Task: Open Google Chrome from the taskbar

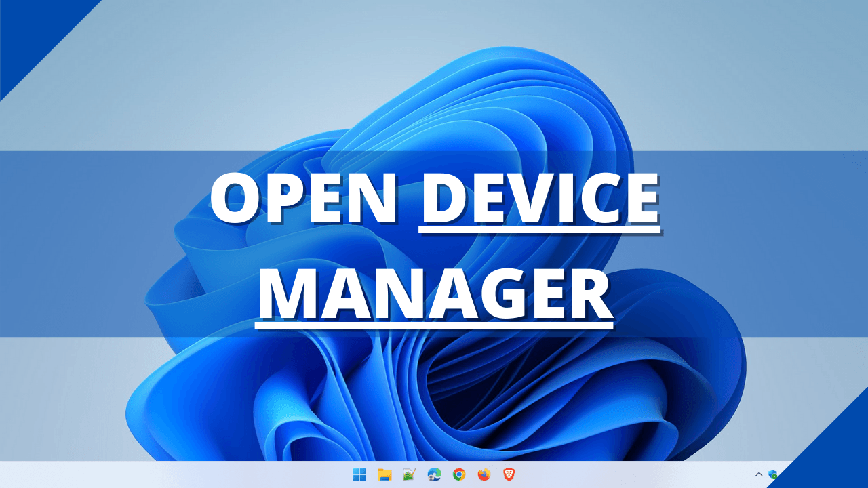Action: (x=458, y=474)
